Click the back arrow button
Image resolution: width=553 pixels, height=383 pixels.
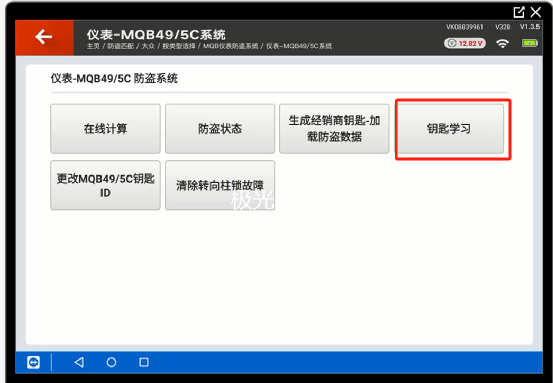click(x=44, y=37)
